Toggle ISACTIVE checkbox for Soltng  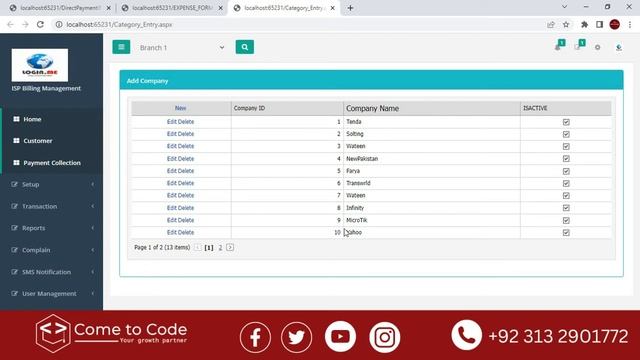point(566,134)
